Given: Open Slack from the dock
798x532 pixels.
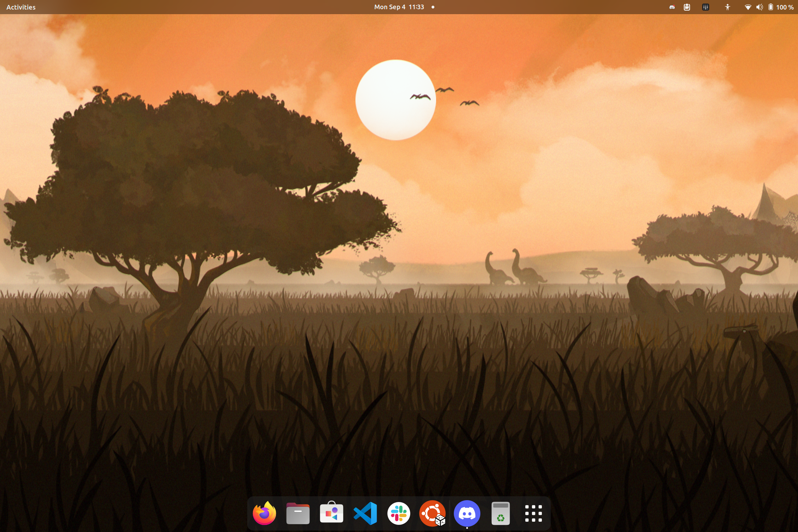Looking at the screenshot, I should coord(399,513).
